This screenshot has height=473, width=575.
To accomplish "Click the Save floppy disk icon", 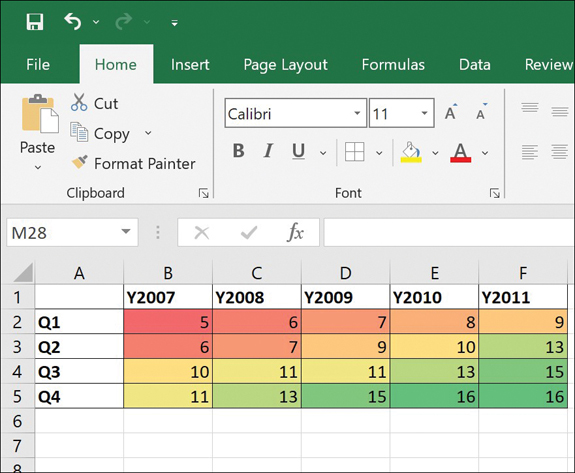I will point(35,22).
